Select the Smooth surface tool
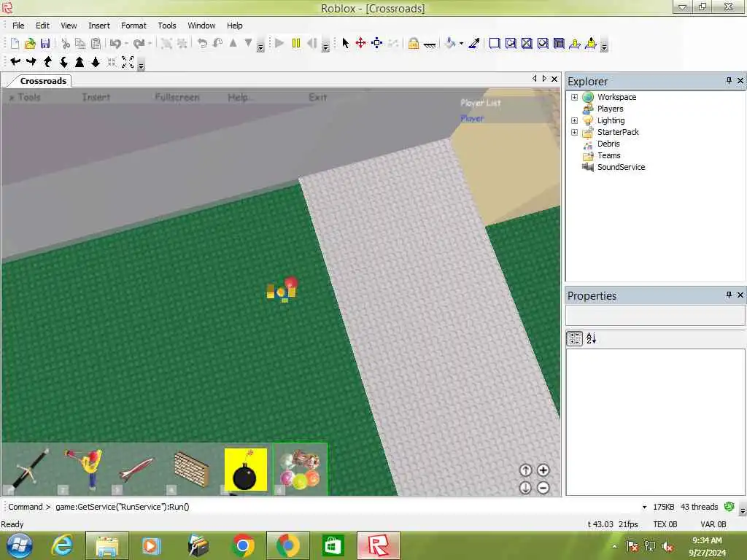The width and height of the screenshot is (747, 560). tap(495, 43)
